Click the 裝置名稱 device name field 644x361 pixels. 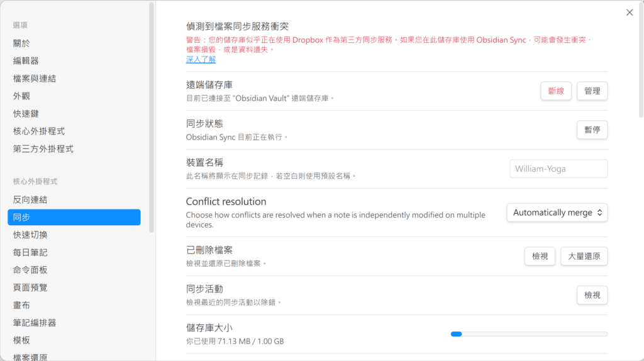click(x=558, y=169)
